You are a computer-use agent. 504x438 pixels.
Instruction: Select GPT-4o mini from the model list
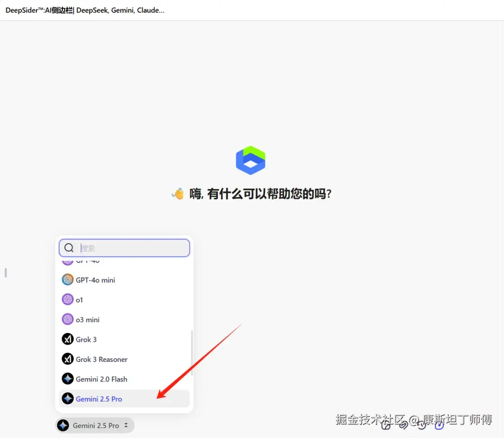coord(125,280)
